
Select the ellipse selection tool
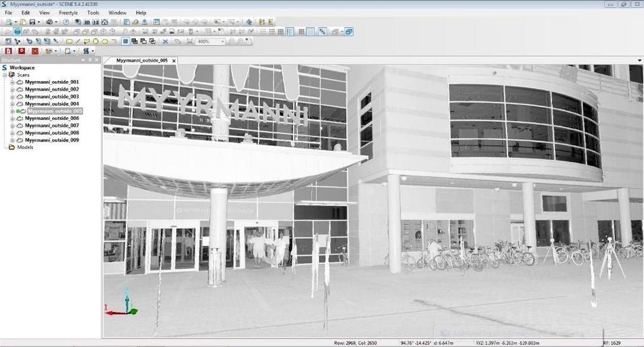click(x=105, y=41)
